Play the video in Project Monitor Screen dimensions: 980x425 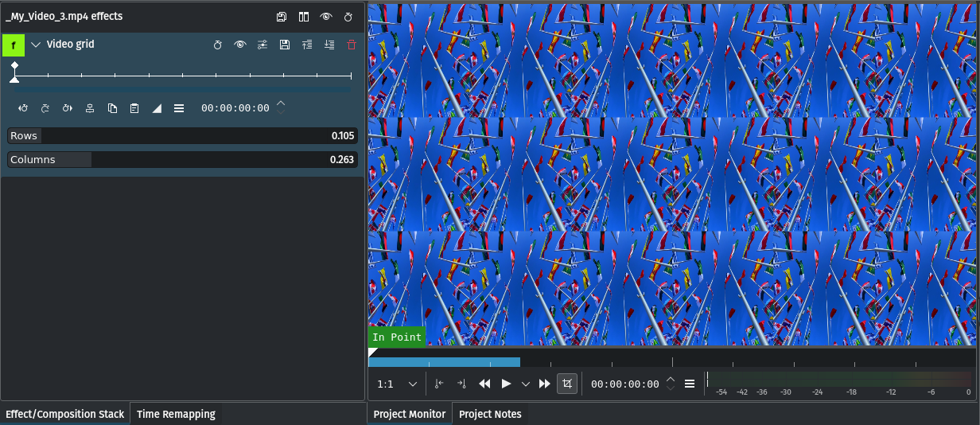tap(506, 384)
